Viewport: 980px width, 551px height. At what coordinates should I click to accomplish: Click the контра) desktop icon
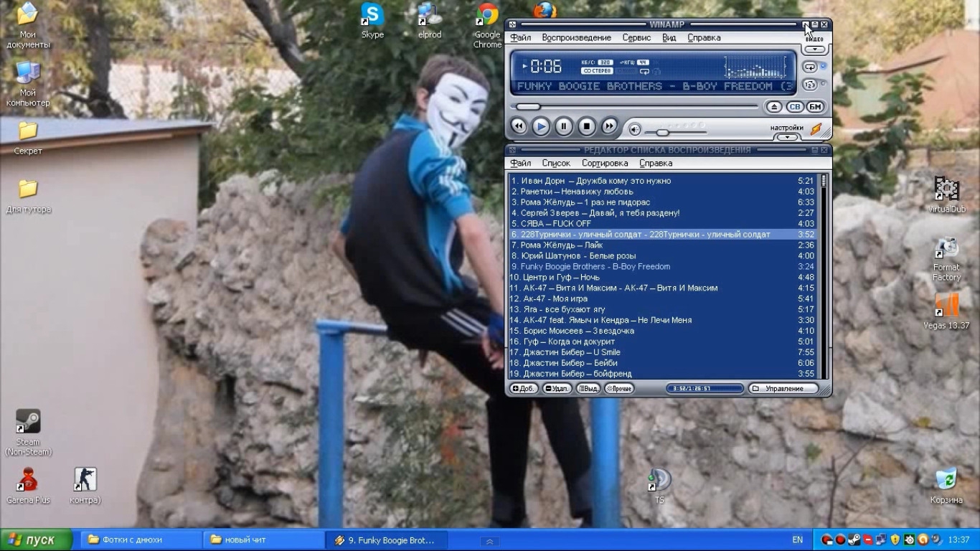coord(85,485)
